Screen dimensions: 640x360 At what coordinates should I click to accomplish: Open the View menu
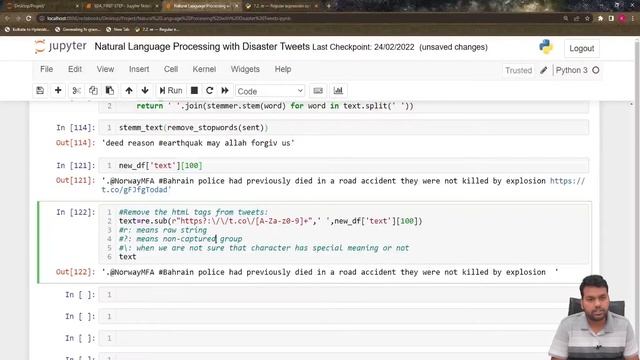105,69
